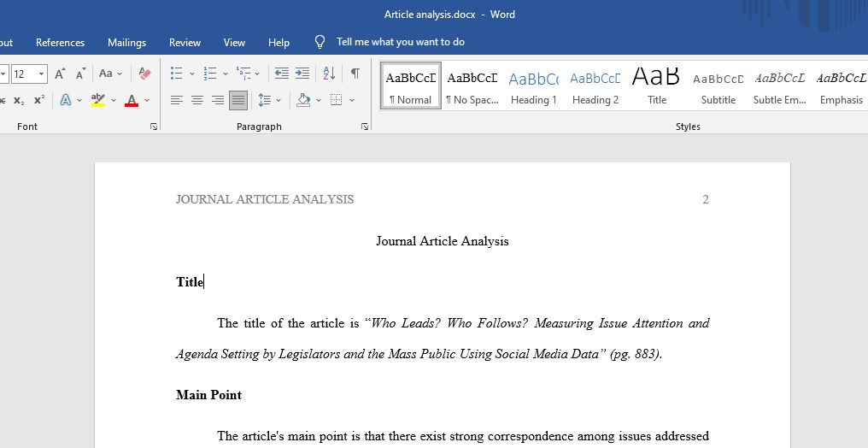Apply the Heading 2 style
Viewport: 868px width, 448px height.
595,85
